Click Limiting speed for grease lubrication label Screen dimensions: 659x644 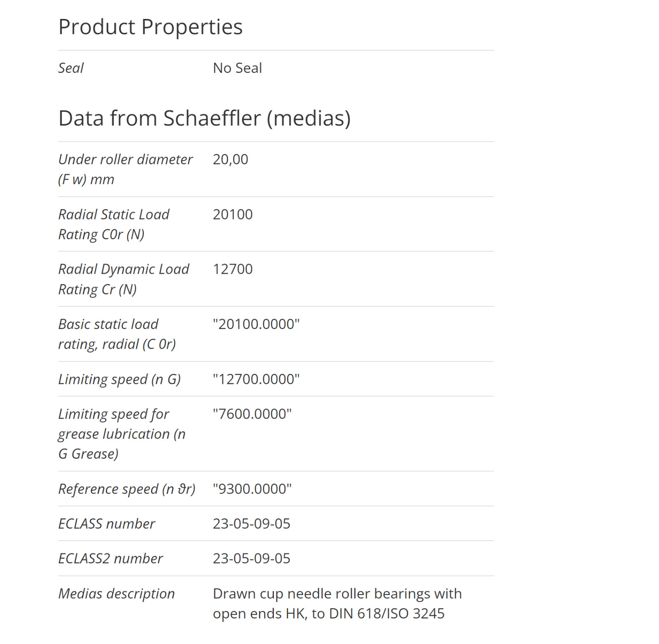122,434
